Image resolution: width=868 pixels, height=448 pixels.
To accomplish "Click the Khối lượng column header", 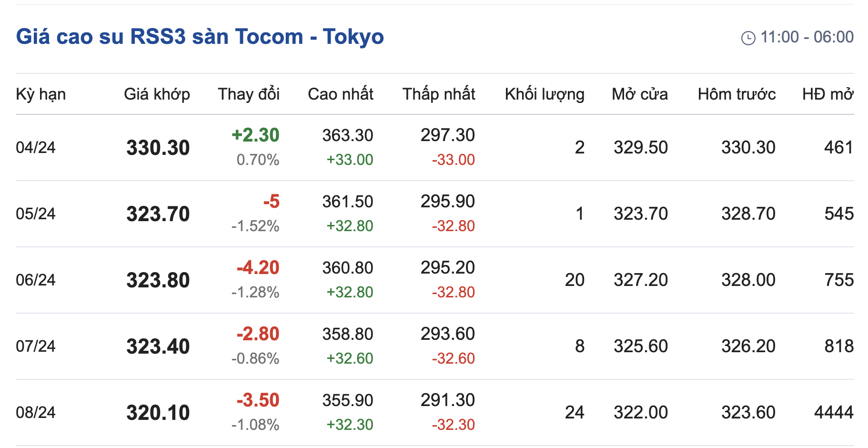I will coord(545,94).
